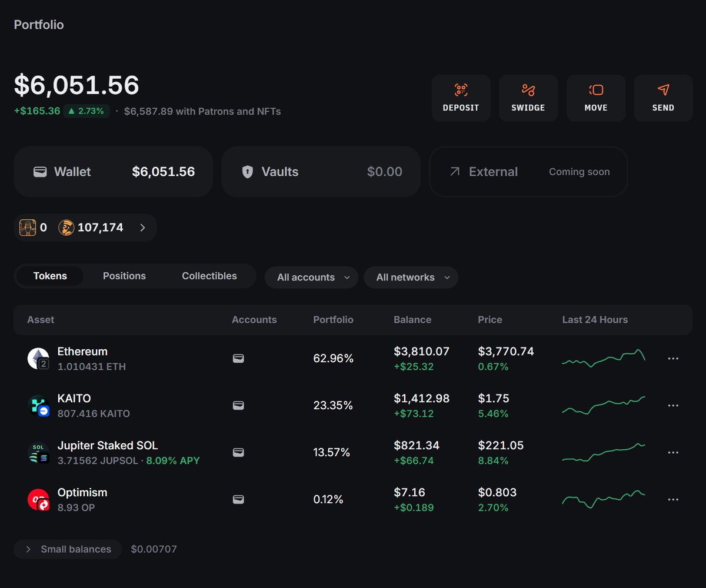Click the Optimism asset name
Screen dimensions: 706x588
tap(82, 493)
